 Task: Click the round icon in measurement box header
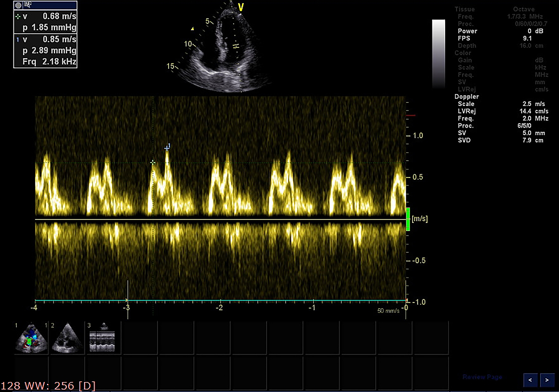pos(18,5)
